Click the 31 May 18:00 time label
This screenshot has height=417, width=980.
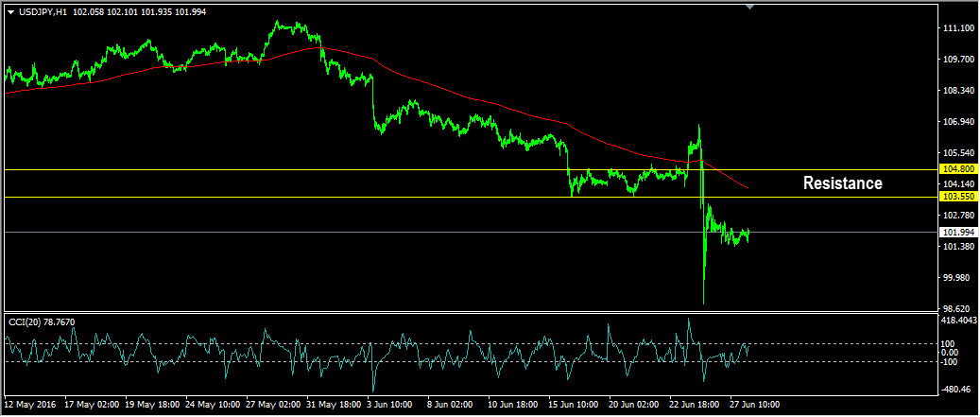(x=332, y=405)
